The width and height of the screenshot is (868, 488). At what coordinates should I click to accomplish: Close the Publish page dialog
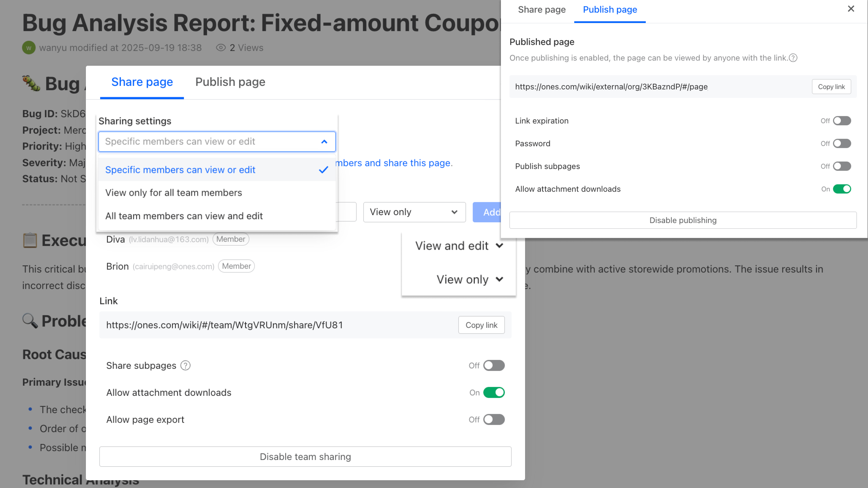851,9
